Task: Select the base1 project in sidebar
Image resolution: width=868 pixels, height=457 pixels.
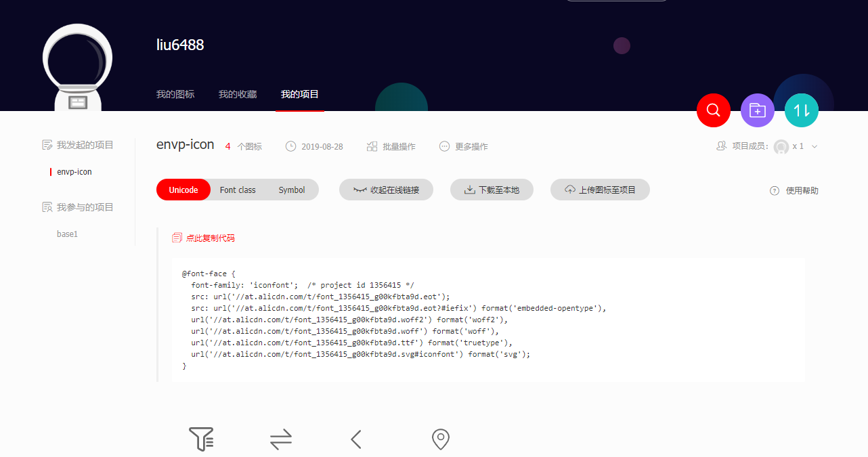Action: (68, 234)
